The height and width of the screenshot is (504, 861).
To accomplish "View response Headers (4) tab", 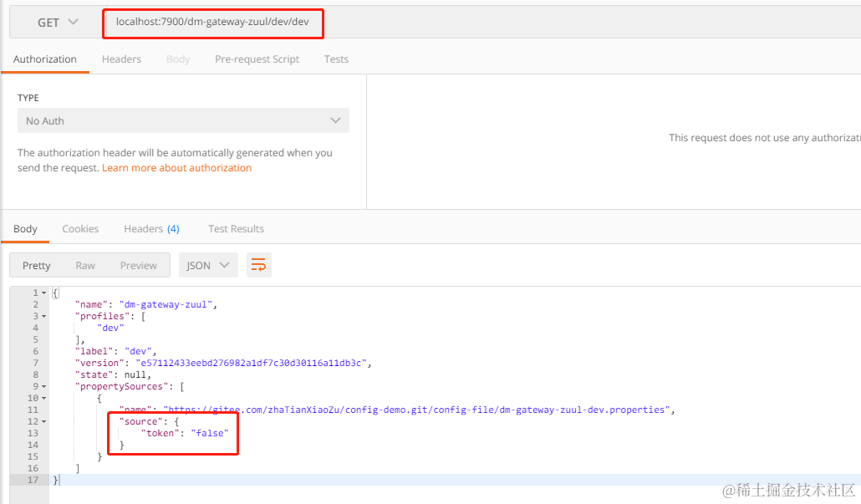I will point(151,229).
